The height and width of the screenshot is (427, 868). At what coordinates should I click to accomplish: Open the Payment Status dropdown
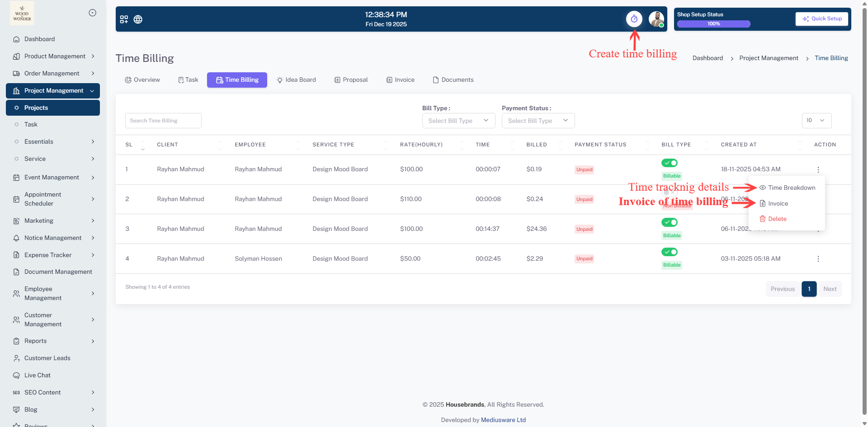(x=538, y=121)
